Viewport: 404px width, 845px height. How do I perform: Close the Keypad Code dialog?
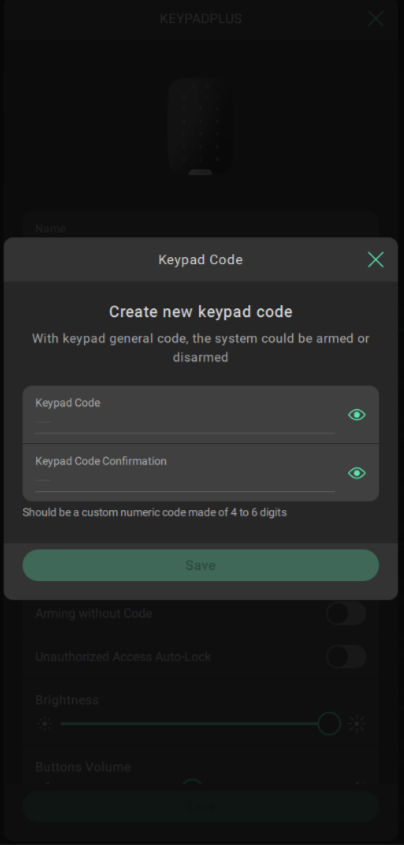(375, 260)
